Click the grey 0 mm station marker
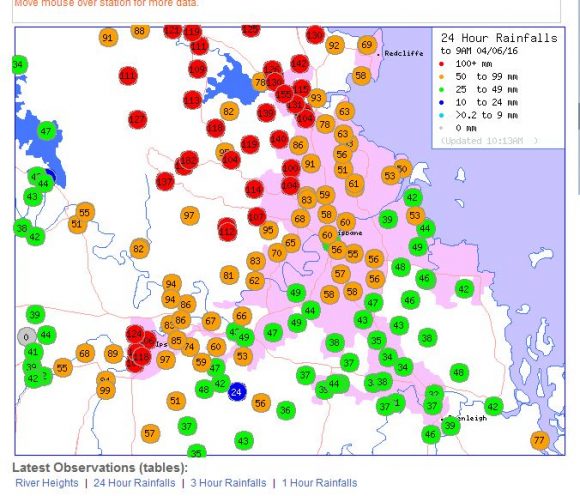 (x=27, y=337)
